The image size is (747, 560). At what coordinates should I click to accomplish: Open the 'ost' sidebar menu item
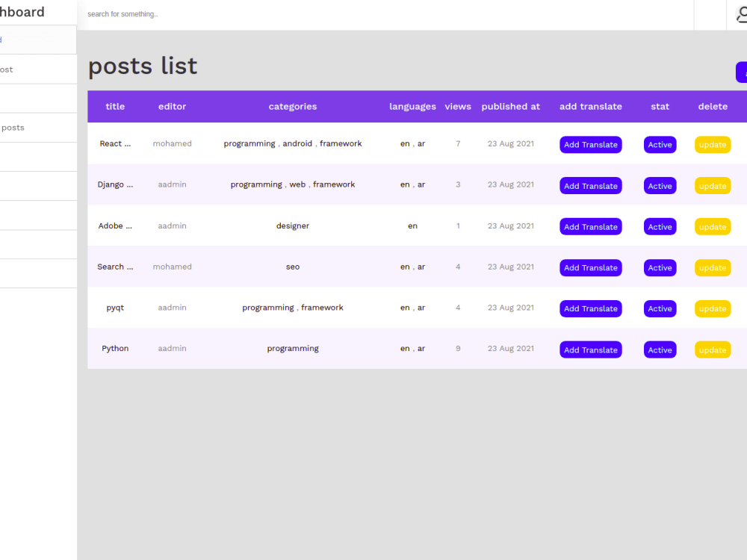pos(38,69)
